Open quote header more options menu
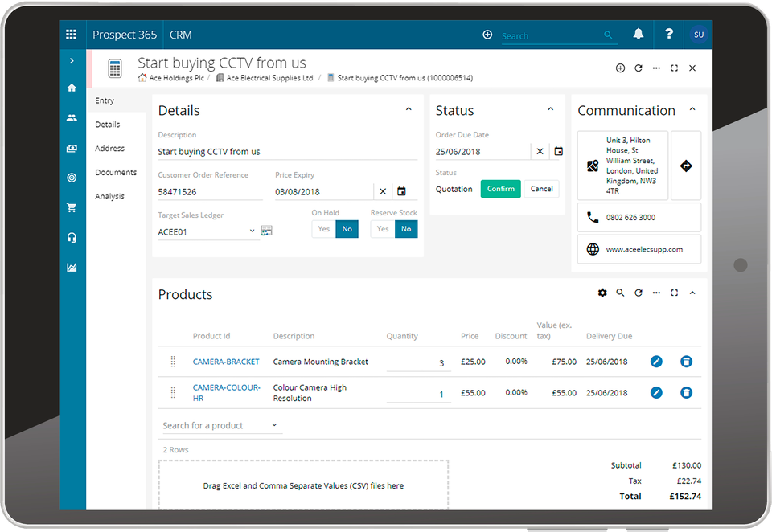The image size is (772, 532). click(656, 68)
